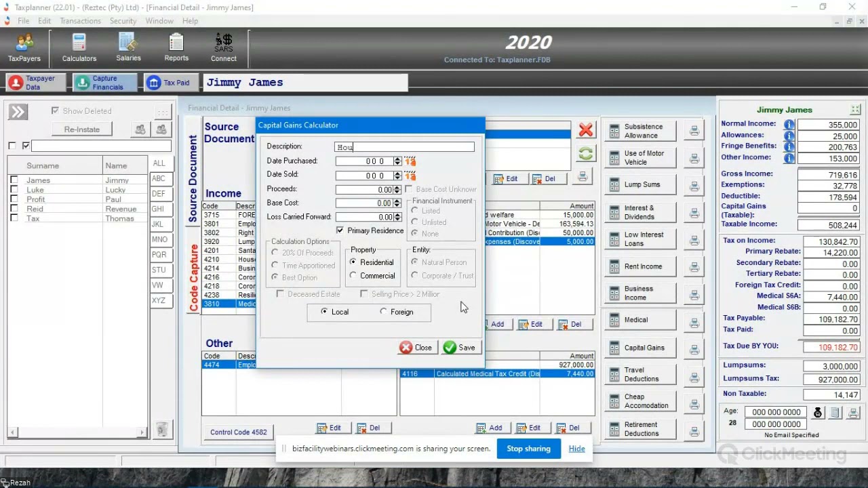
Task: Select the Commercial property radio button
Action: 353,276
